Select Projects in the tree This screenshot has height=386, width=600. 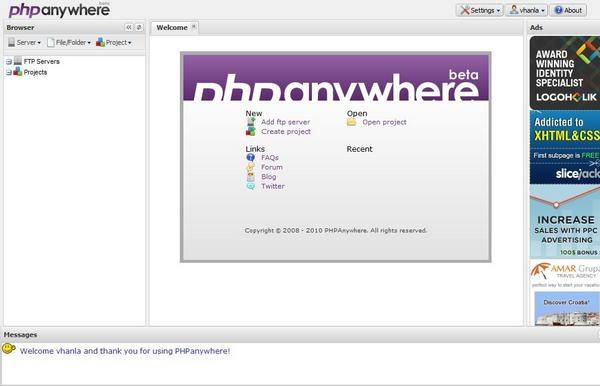coord(35,72)
